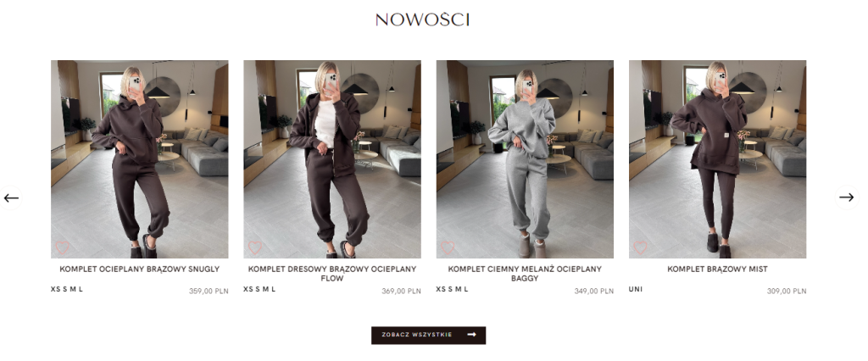Open Komplet Dresowy Brązowy Ocieplany Flow link
Image resolution: width=868 pixels, height=361 pixels.
point(332,274)
